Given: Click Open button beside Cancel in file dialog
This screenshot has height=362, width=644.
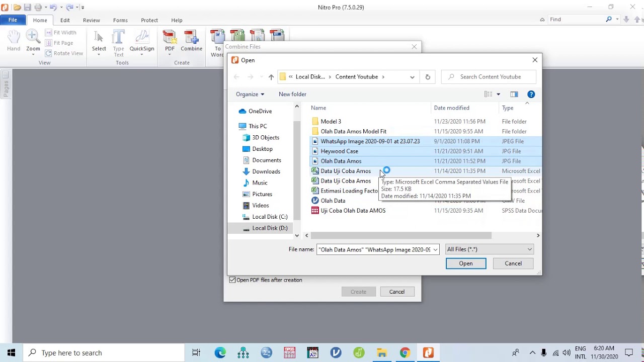Looking at the screenshot, I should tap(466, 263).
